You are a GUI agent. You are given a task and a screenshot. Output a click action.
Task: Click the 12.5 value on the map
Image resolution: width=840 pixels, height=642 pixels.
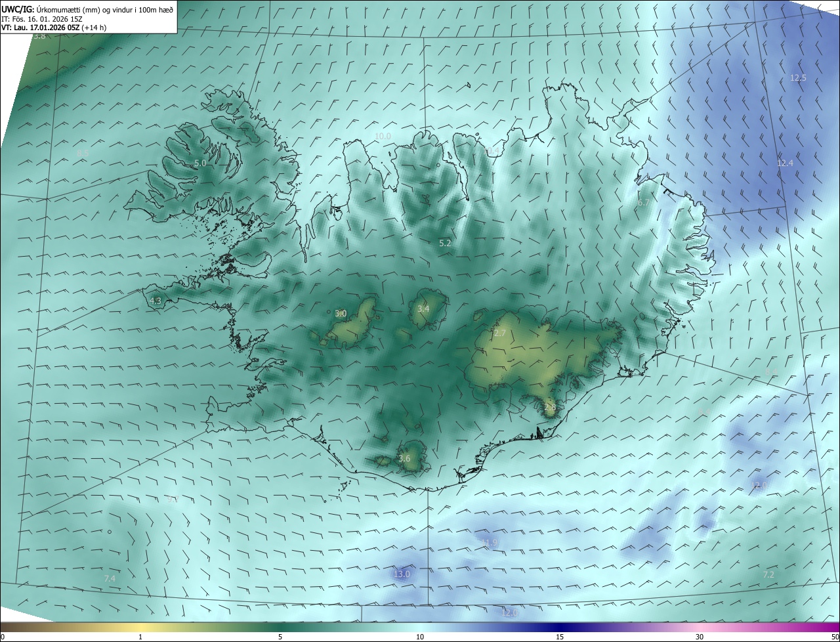tap(798, 77)
